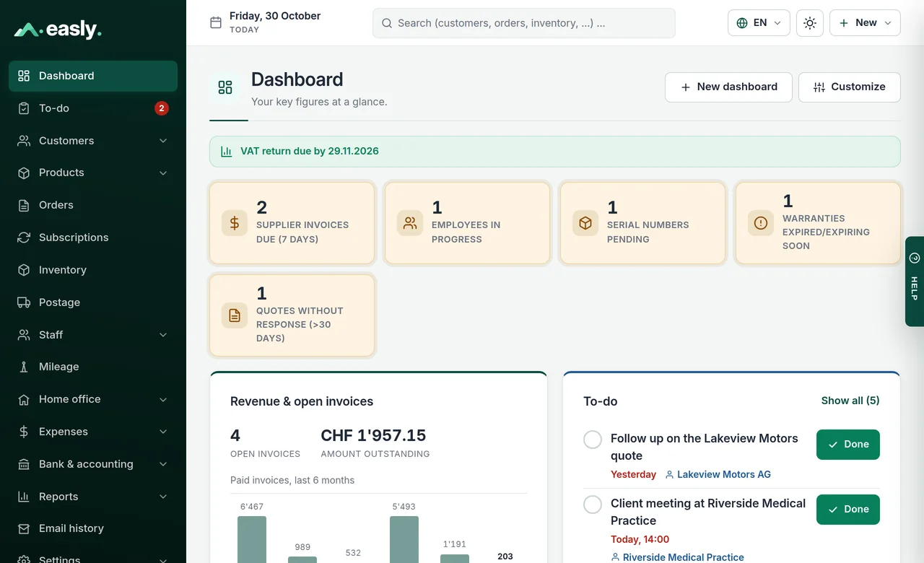The height and width of the screenshot is (563, 924).
Task: Expand the Expenses submenu chevron
Action: [x=163, y=432]
